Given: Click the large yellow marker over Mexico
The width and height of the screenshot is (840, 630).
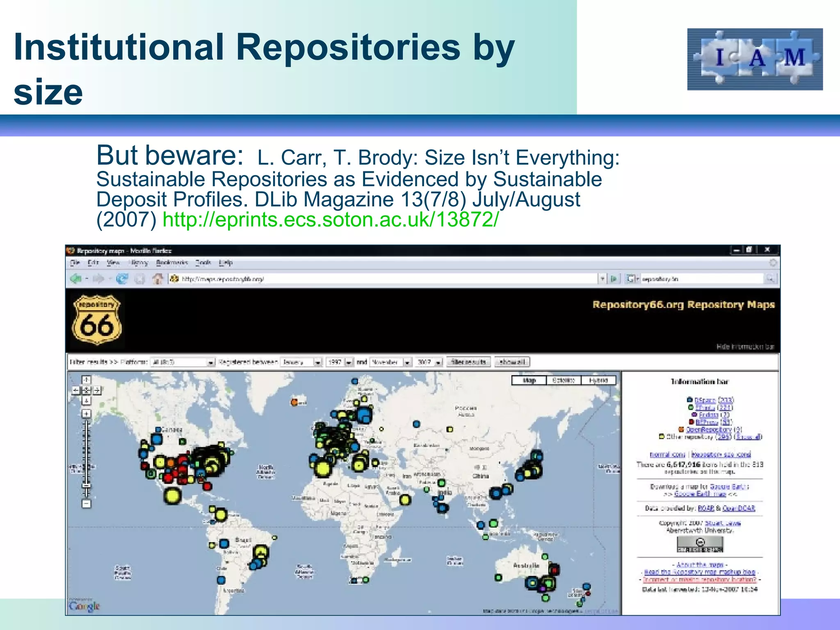Looking at the screenshot, I should (172, 495).
